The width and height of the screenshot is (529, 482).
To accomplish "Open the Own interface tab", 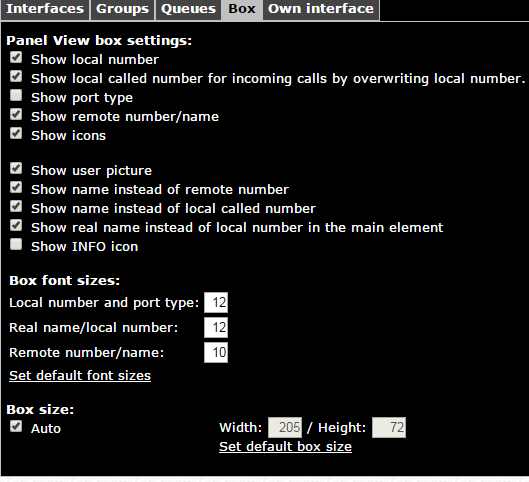I will click(x=321, y=9).
